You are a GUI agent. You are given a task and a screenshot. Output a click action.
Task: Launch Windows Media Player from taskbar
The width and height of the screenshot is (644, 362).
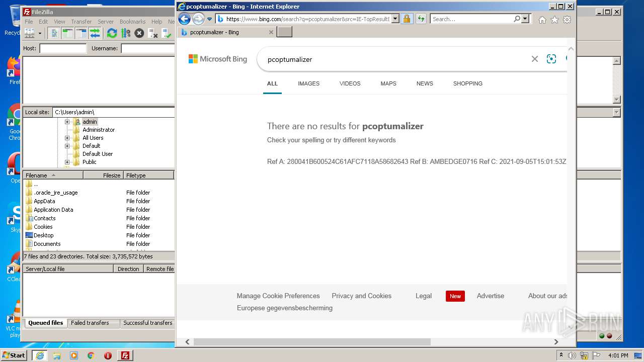(74, 355)
